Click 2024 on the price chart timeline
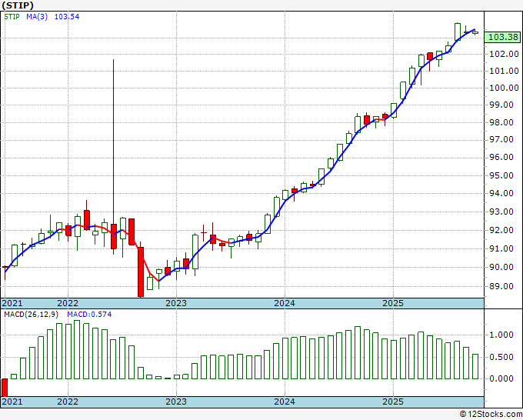 (x=285, y=303)
